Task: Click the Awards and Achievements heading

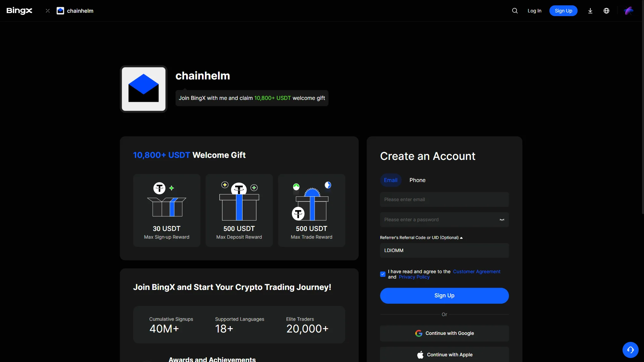Action: click(212, 359)
